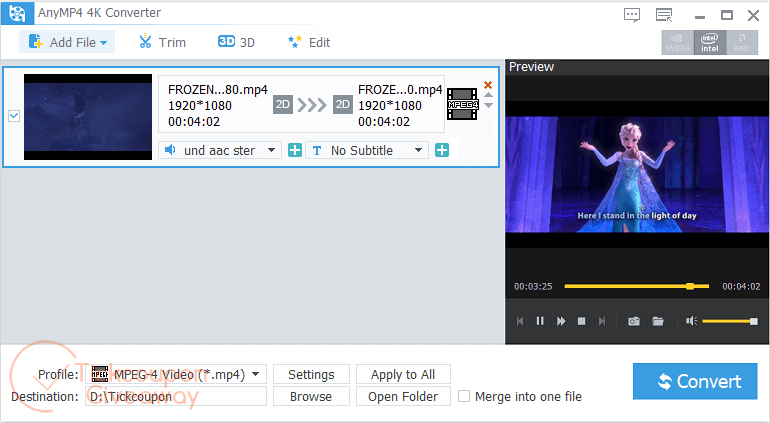This screenshot has width=770, height=423.
Task: Click elapsed time 00:03:25
Action: click(533, 286)
